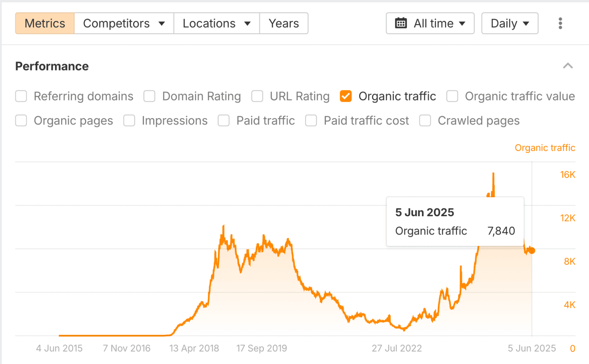This screenshot has height=364, width=589.
Task: Open the Competitors dropdown
Action: click(124, 23)
